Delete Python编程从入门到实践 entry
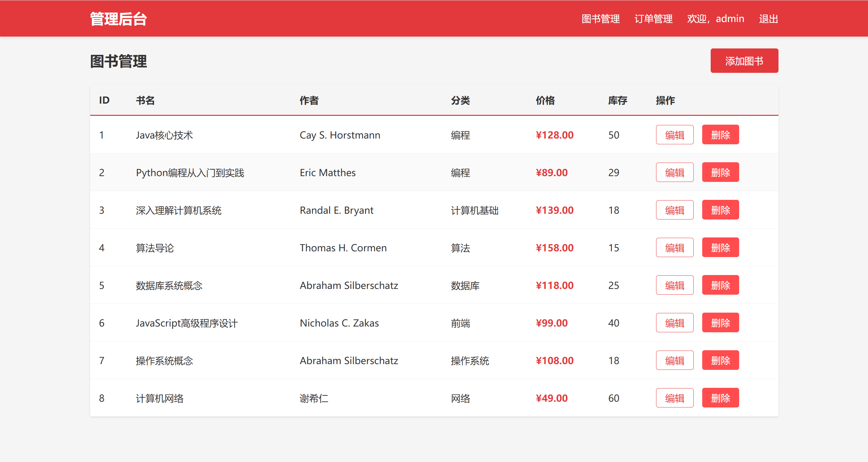This screenshot has width=868, height=462. click(x=721, y=172)
